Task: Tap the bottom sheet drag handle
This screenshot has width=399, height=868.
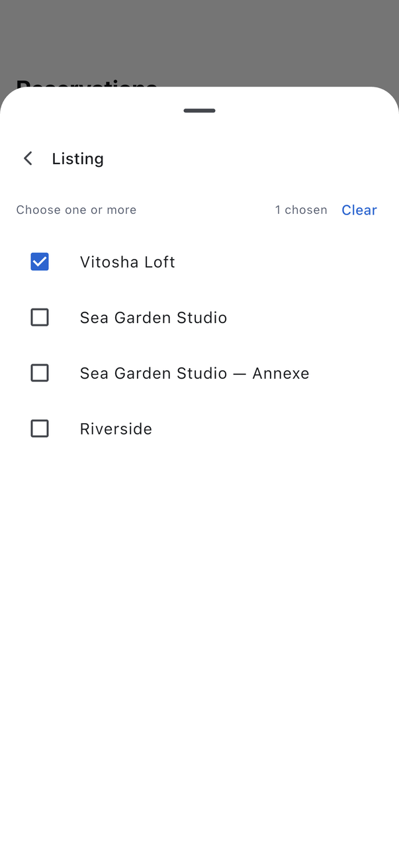Action: point(199,111)
